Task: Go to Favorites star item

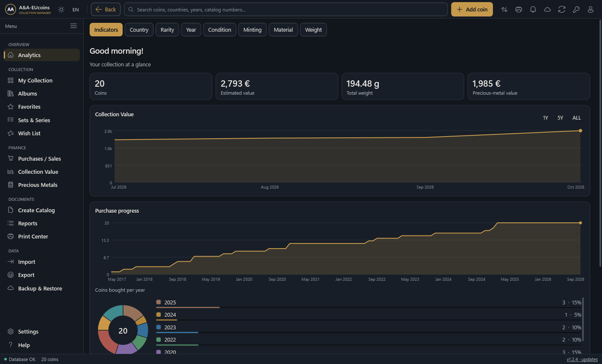Action: tap(41, 107)
